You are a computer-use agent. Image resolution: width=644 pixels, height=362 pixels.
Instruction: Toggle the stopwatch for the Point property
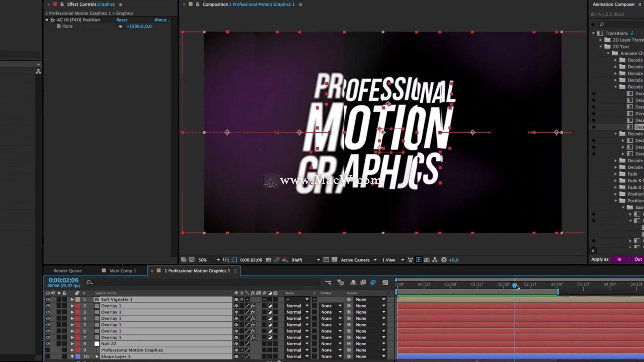59,26
